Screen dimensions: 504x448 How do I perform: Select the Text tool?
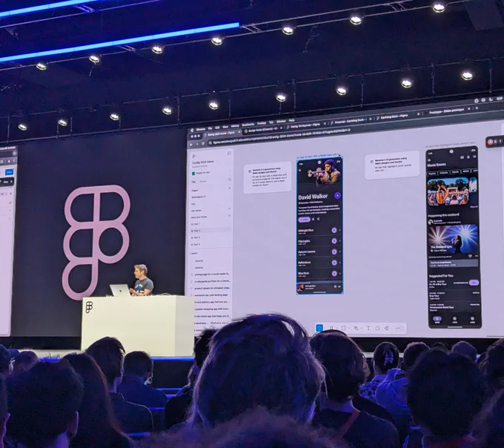click(x=368, y=329)
